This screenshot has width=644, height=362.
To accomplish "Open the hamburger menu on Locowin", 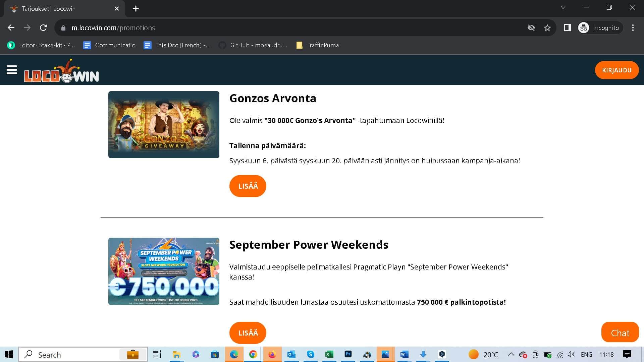I will (12, 70).
